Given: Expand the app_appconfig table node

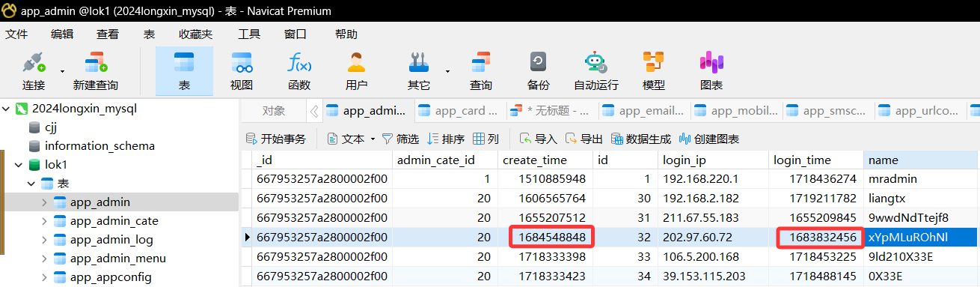Looking at the screenshot, I should pos(45,277).
